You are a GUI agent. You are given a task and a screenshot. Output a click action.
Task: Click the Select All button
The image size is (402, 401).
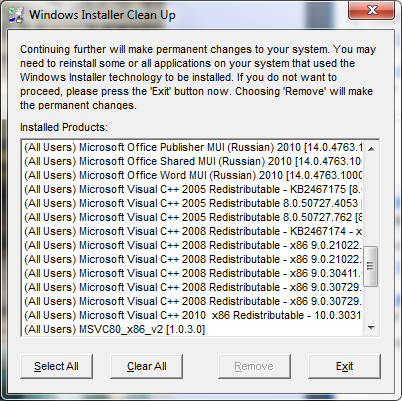tap(56, 366)
